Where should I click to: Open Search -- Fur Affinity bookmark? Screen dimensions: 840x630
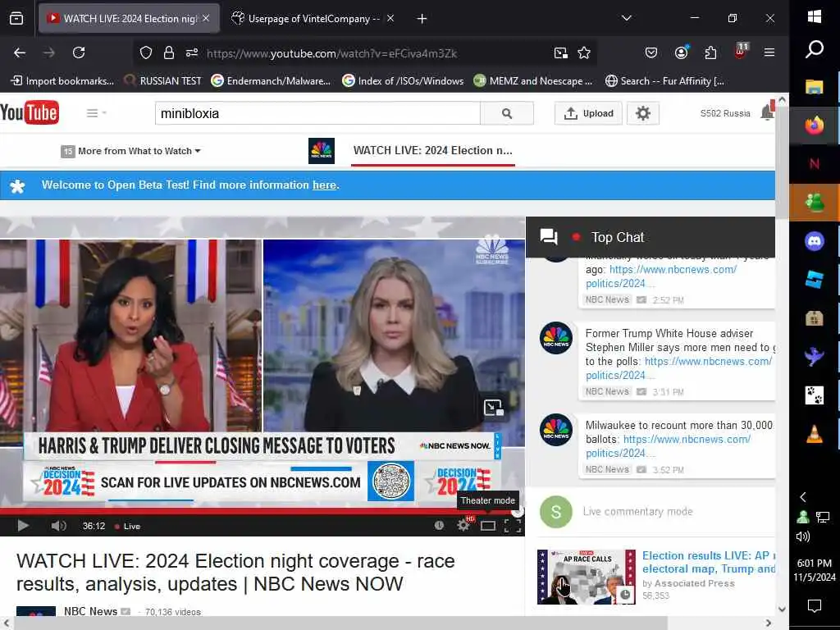coord(664,81)
